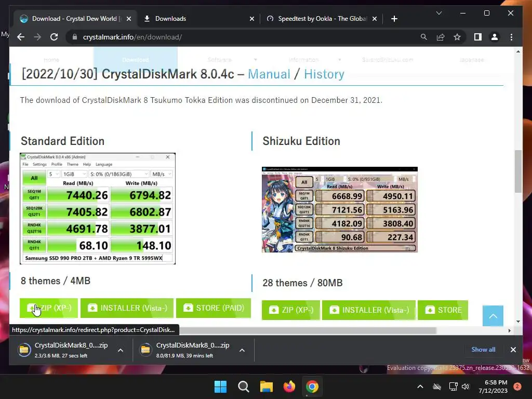Download Standard Edition ZIP (XP-)
The width and height of the screenshot is (532, 399).
49,308
